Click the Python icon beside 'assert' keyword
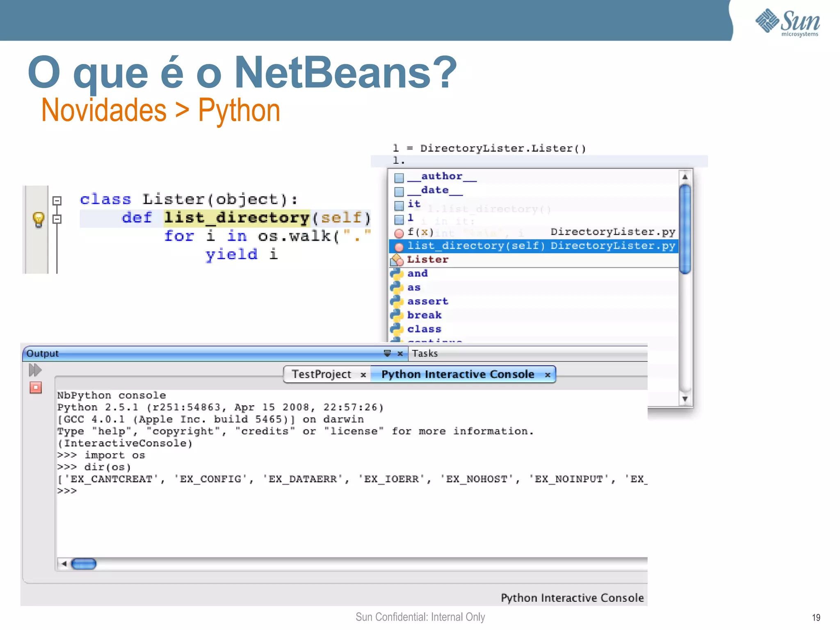The width and height of the screenshot is (840, 630). (397, 301)
